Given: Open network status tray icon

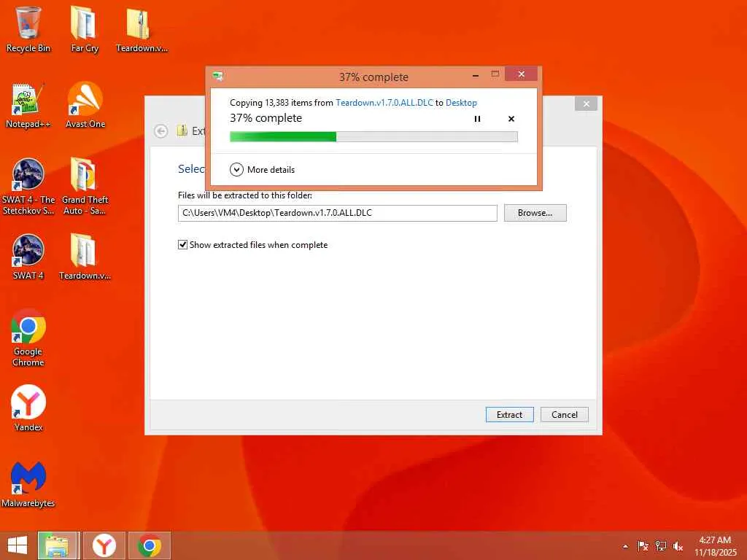Looking at the screenshot, I should click(x=660, y=546).
